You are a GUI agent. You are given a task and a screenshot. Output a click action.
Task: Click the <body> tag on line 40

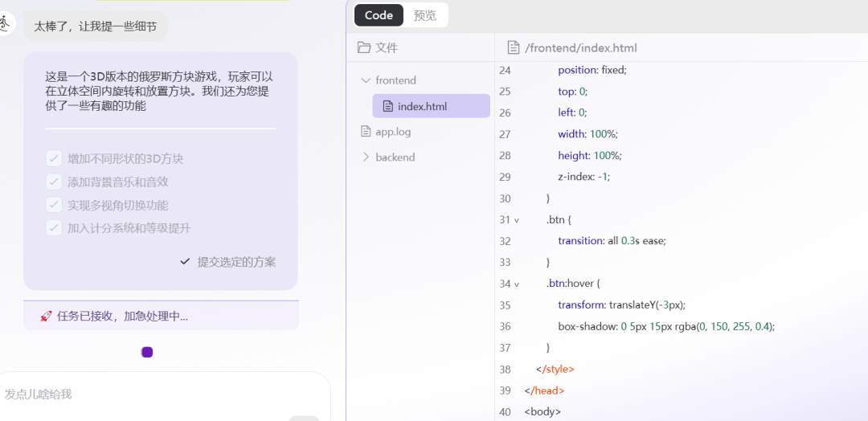click(x=542, y=411)
